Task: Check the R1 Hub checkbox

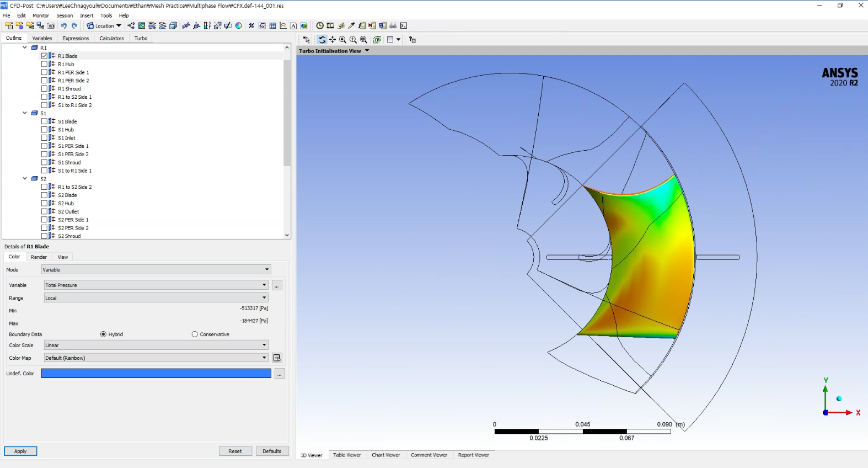Action: tap(45, 64)
